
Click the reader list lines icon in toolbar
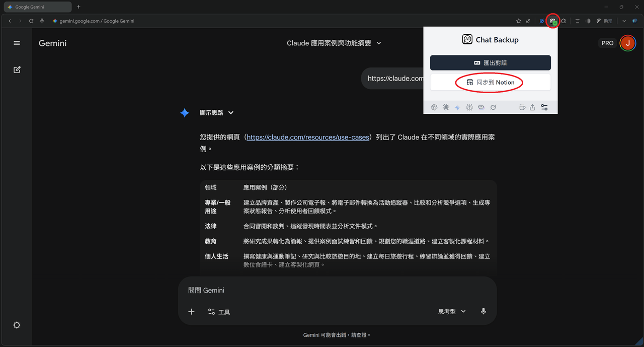tap(578, 21)
